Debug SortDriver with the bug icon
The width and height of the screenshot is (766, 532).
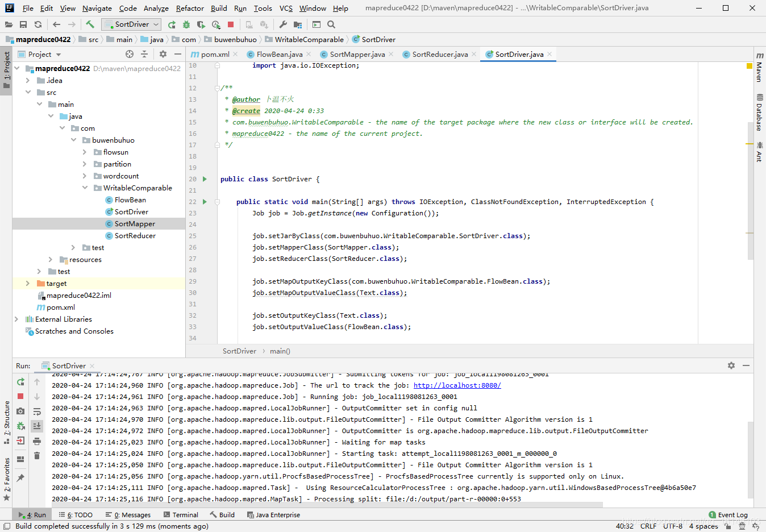click(x=186, y=24)
